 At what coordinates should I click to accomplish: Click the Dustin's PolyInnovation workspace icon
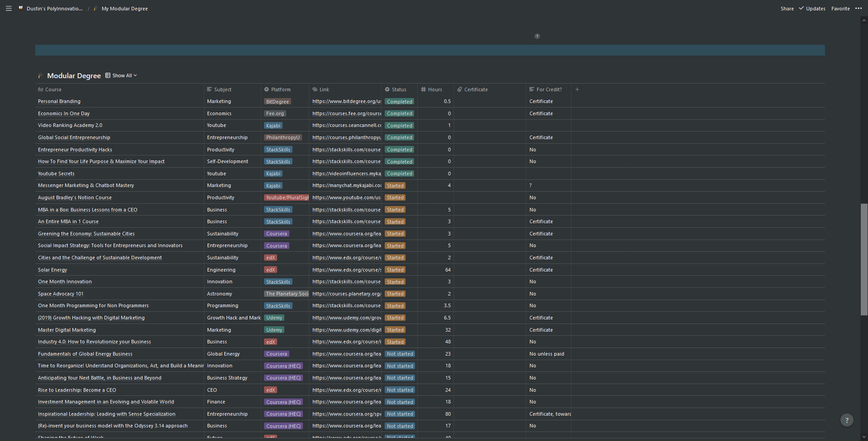pyautogui.click(x=21, y=9)
